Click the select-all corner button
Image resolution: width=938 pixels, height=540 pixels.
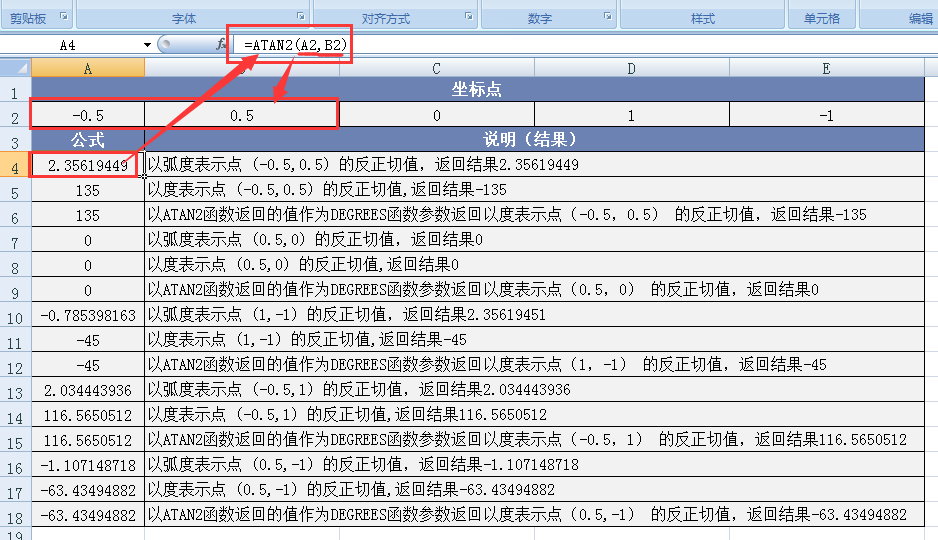pyautogui.click(x=16, y=68)
